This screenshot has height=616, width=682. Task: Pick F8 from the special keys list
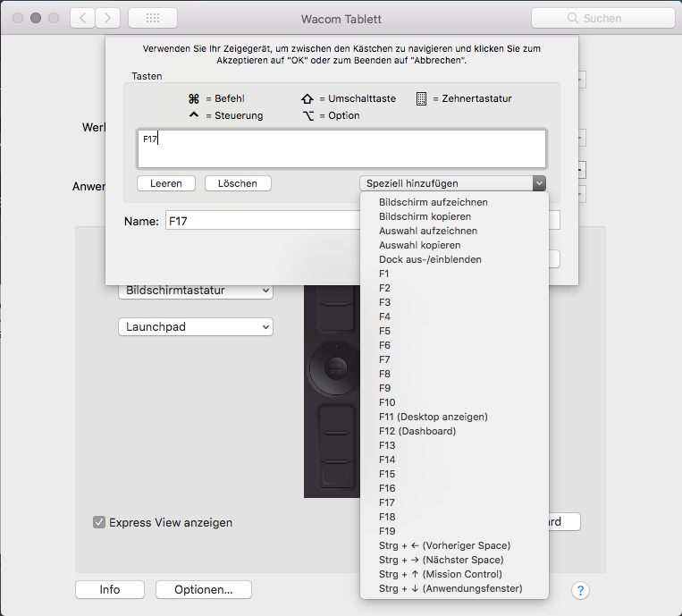(x=455, y=374)
